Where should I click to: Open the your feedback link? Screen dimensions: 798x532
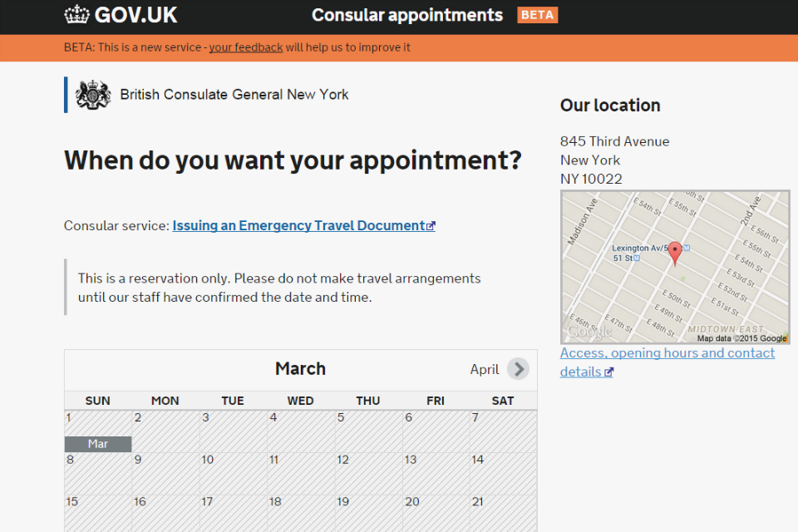pos(245,47)
